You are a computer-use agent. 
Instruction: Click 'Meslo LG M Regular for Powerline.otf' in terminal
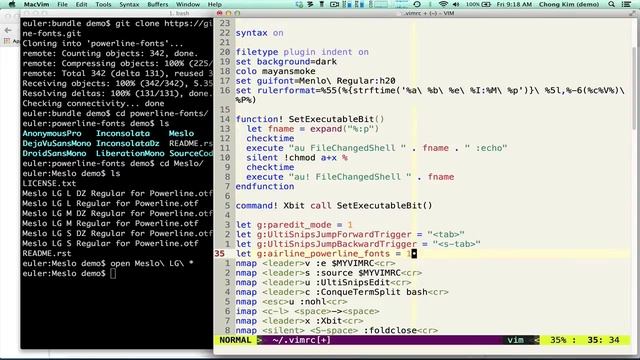click(110, 223)
